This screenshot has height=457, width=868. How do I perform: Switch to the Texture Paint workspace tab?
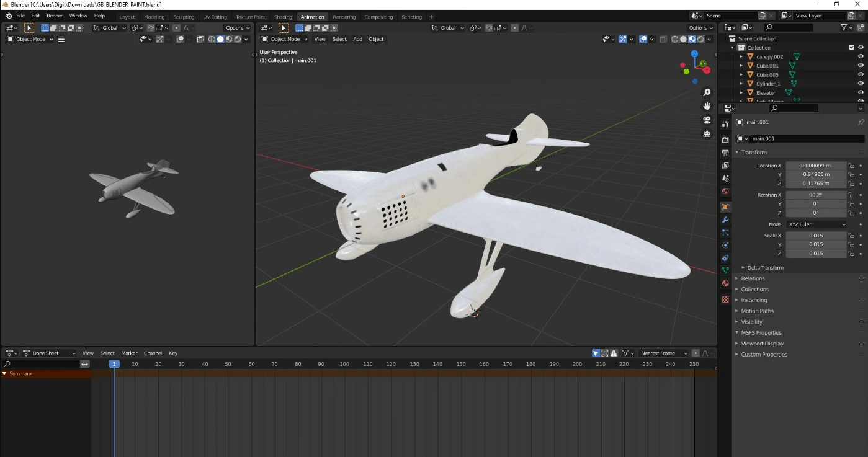[250, 17]
